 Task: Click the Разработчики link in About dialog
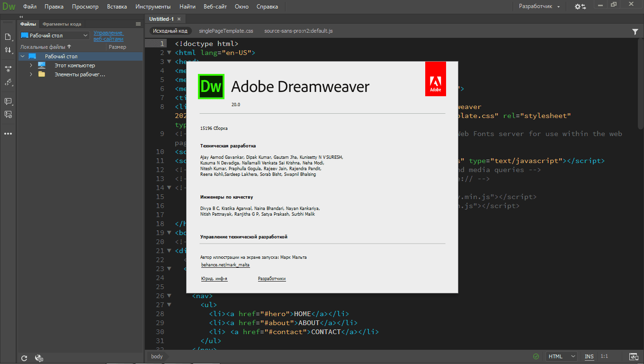[x=272, y=279]
